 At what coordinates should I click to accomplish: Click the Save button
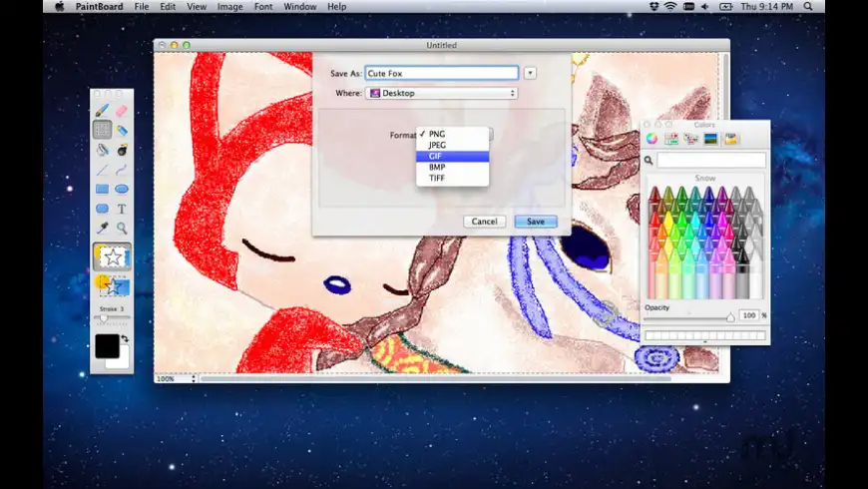(x=536, y=222)
